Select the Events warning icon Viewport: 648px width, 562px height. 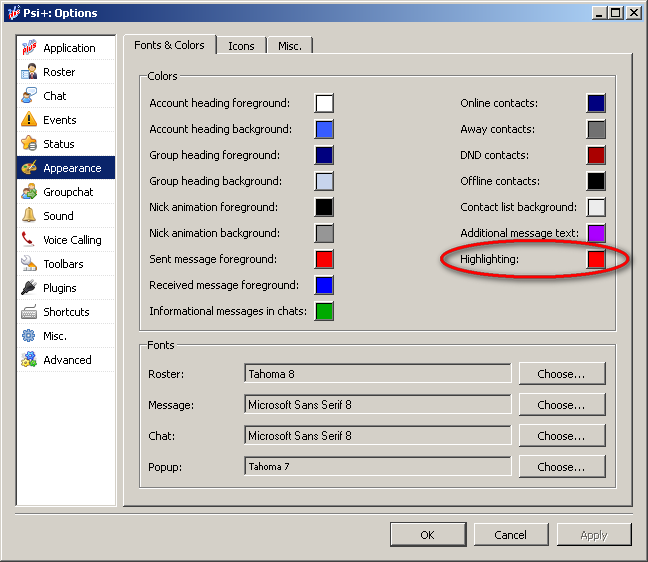[29, 120]
